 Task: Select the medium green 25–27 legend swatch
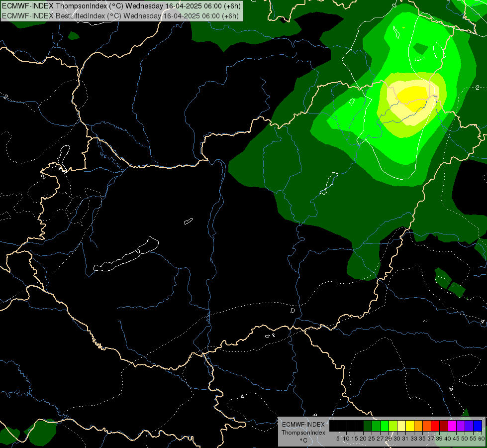point(376,426)
